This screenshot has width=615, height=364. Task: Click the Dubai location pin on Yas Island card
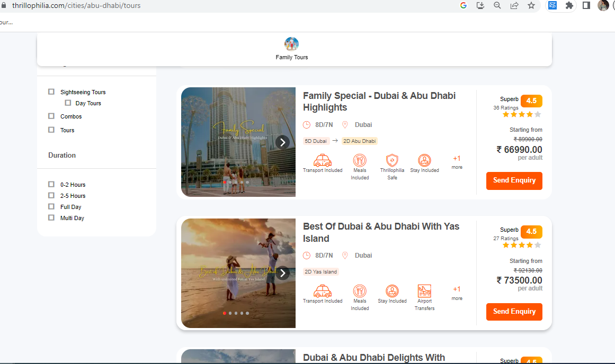345,256
